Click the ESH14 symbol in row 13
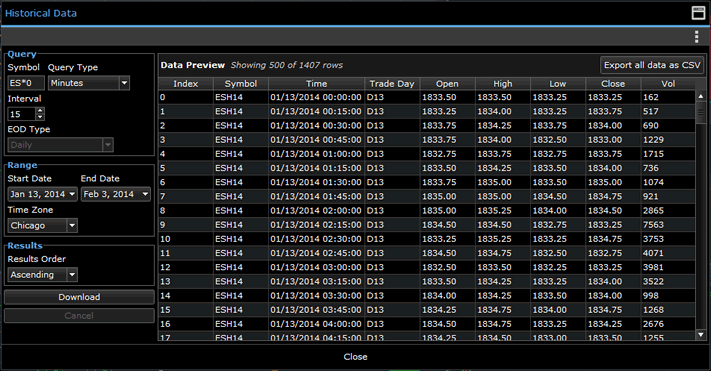711x371 pixels. 241,281
